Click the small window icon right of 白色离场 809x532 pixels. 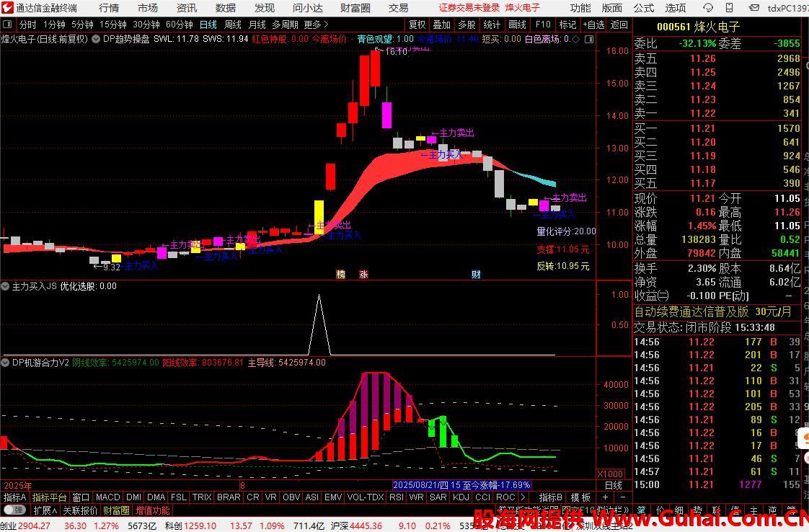coord(589,39)
